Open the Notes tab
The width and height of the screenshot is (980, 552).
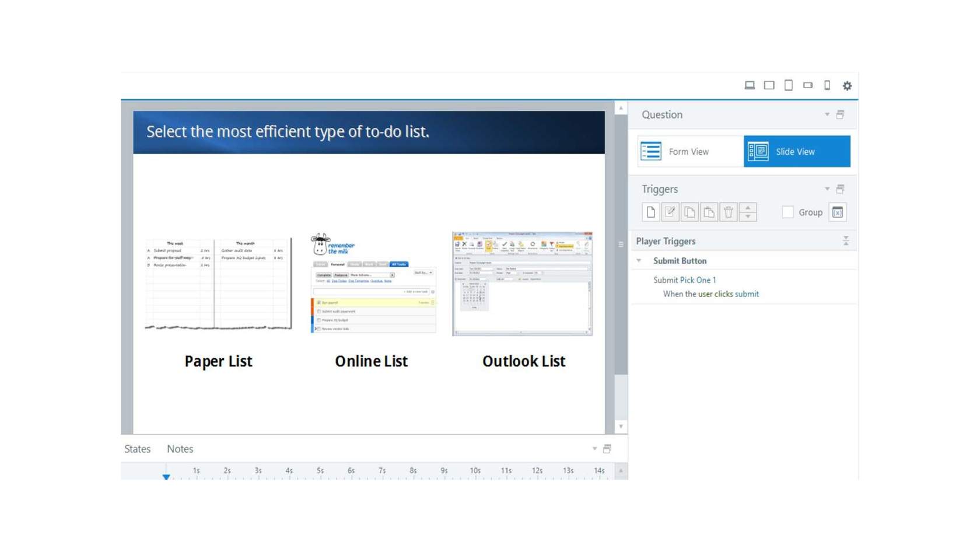[x=180, y=449]
